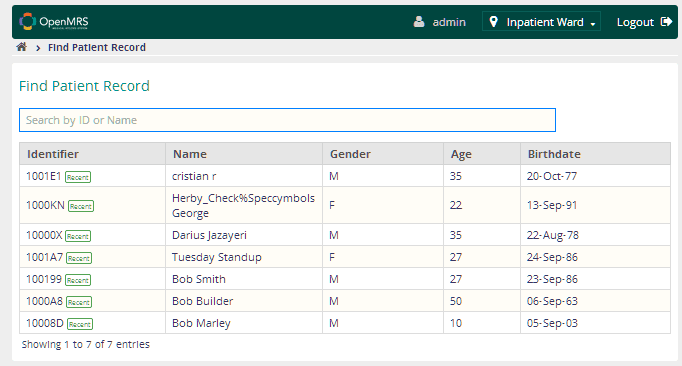
Task: Click birthdate 24-Sep-86
Action: coord(552,257)
